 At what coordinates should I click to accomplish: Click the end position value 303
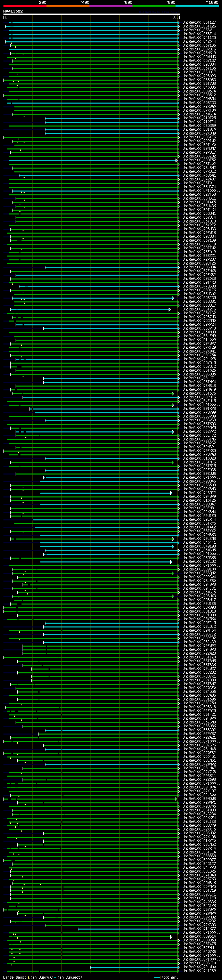click(x=175, y=17)
